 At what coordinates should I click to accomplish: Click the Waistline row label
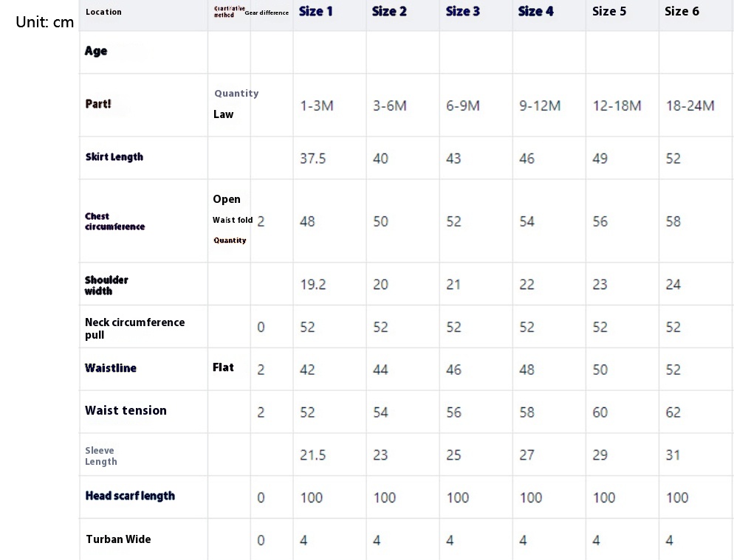[x=111, y=368]
